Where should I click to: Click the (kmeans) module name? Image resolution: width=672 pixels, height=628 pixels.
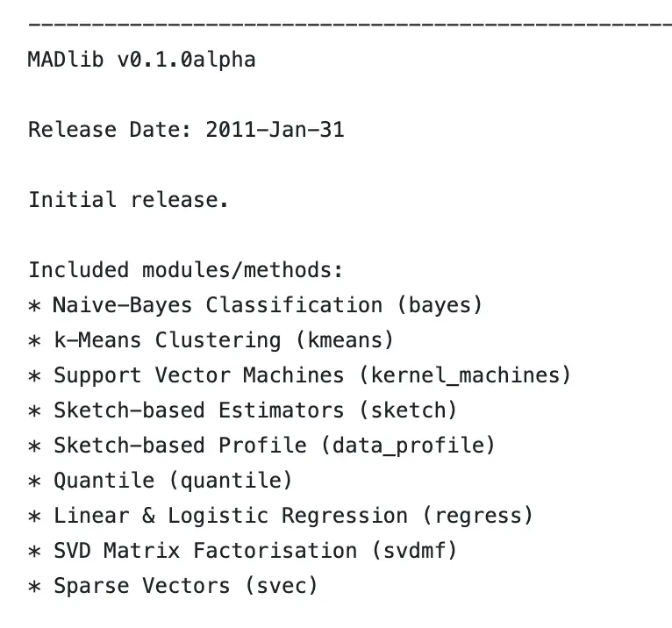click(345, 340)
